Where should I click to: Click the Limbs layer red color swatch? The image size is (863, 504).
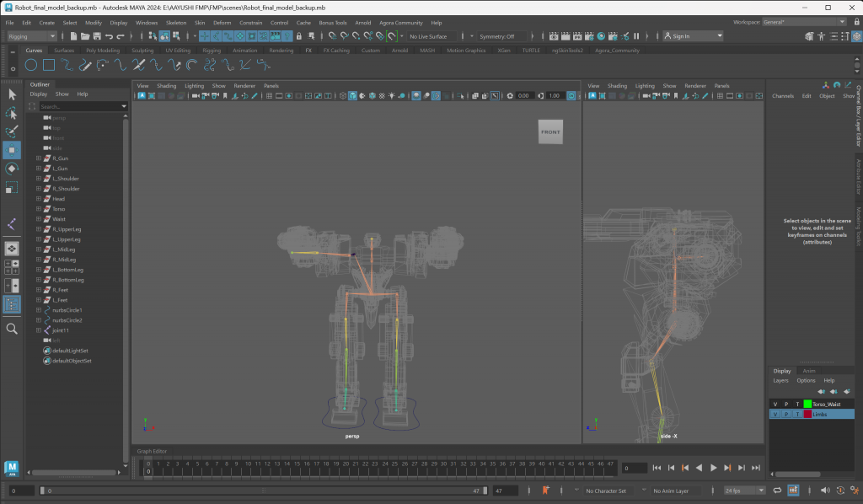(807, 414)
